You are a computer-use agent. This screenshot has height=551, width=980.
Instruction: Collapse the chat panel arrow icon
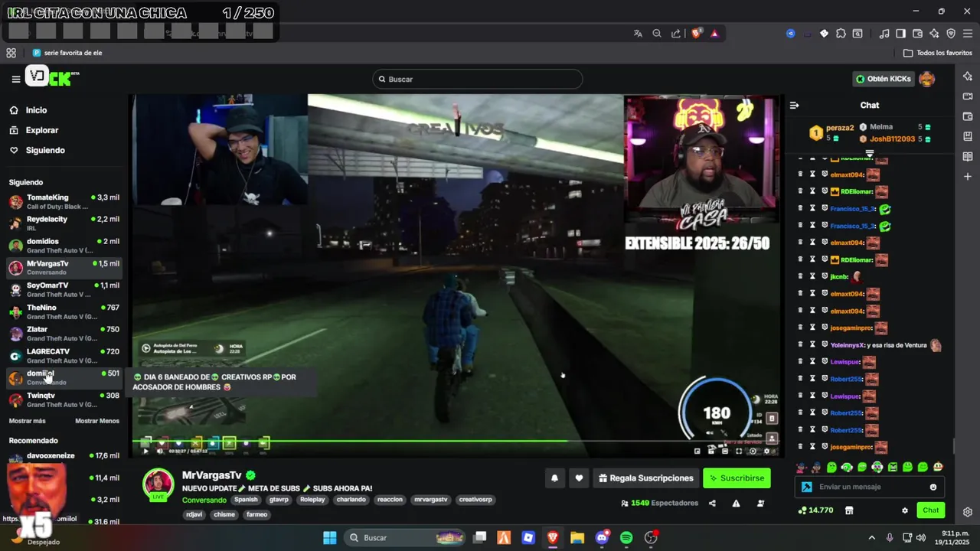point(794,105)
